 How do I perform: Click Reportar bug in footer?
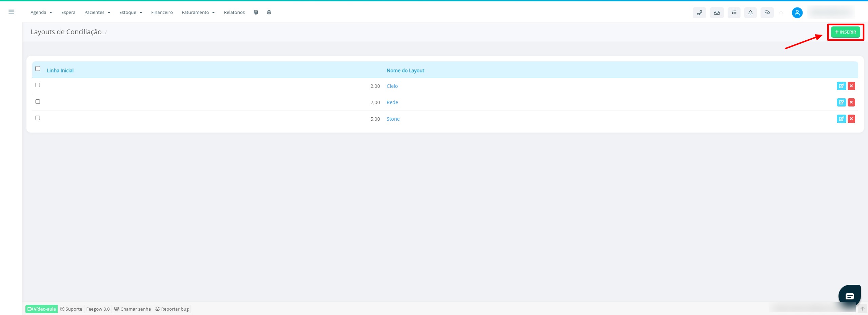172,309
